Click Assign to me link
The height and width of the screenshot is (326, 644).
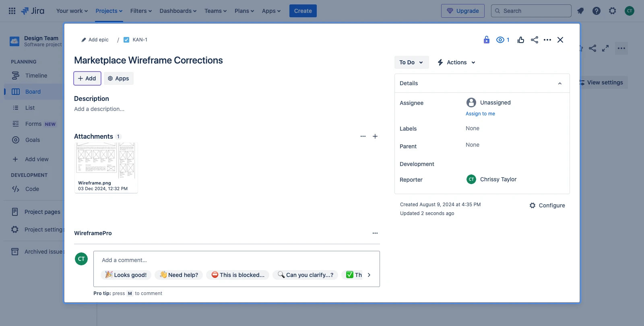coord(480,114)
